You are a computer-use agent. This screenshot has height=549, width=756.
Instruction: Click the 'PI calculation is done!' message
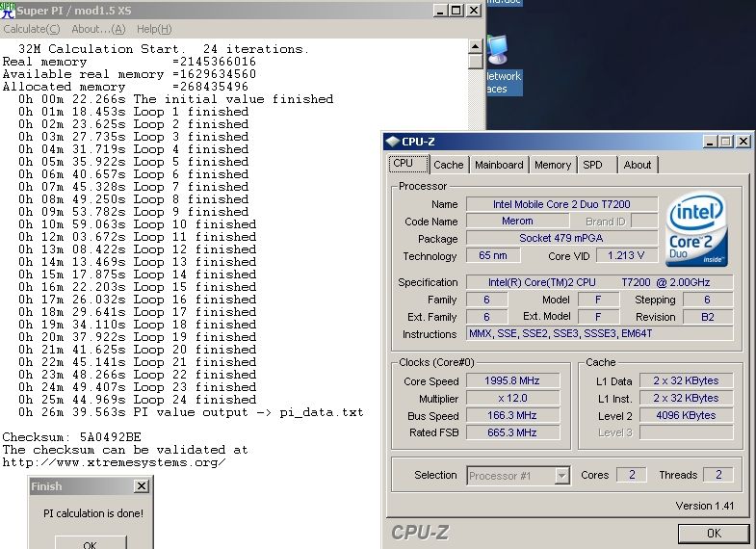93,513
